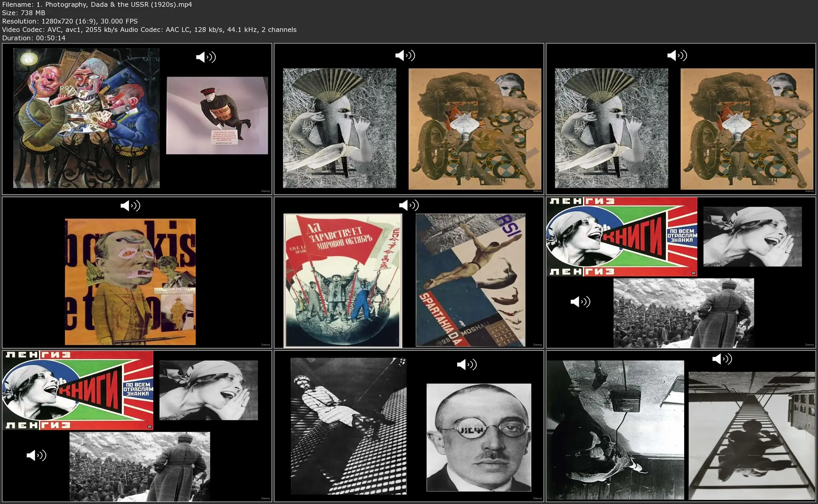Click the upside-down street photograph in last frame
818x504 pixels.
point(615,430)
